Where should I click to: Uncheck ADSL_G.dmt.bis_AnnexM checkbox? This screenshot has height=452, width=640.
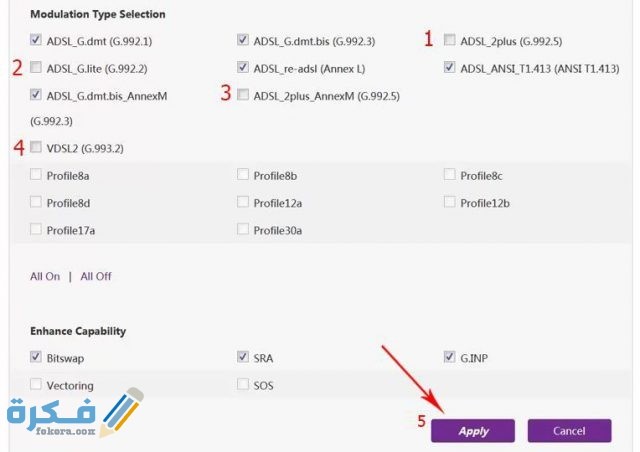pos(37,95)
